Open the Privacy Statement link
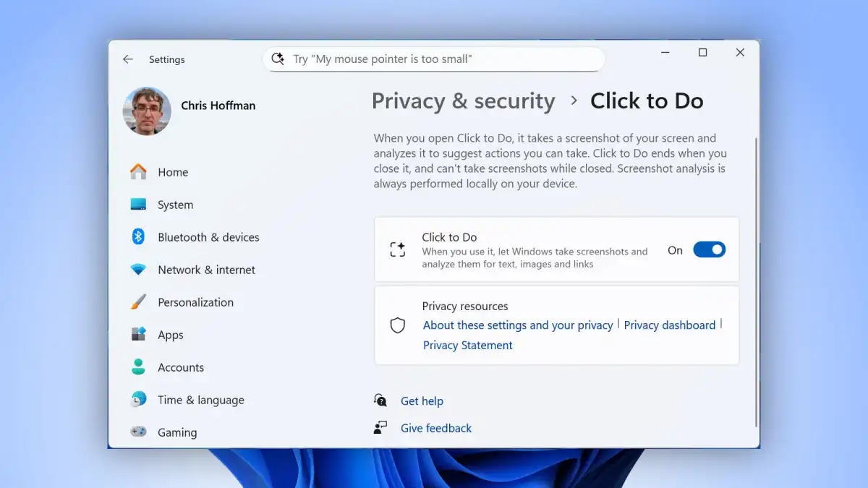 click(x=467, y=346)
